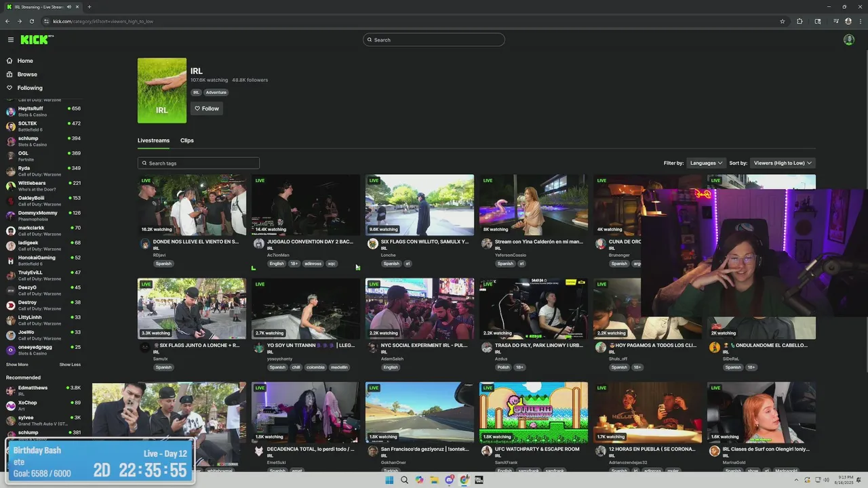Open 'DECADENCIA TOTAL' stream title
Image resolution: width=868 pixels, height=488 pixels.
pos(311,449)
